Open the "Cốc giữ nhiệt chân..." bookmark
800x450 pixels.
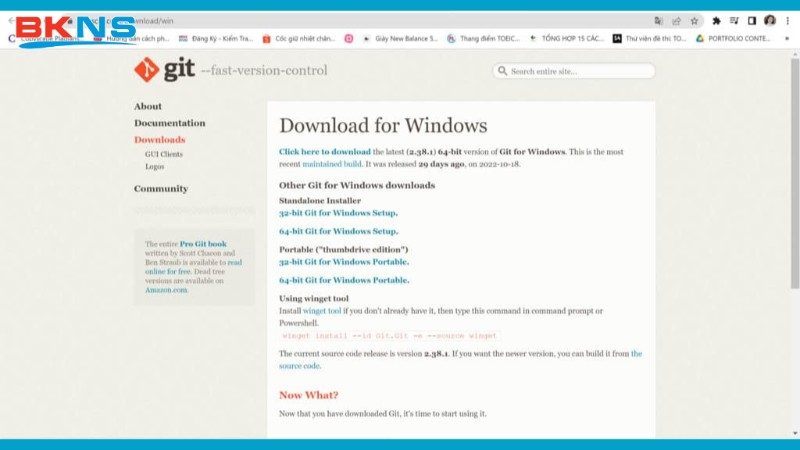pyautogui.click(x=299, y=38)
